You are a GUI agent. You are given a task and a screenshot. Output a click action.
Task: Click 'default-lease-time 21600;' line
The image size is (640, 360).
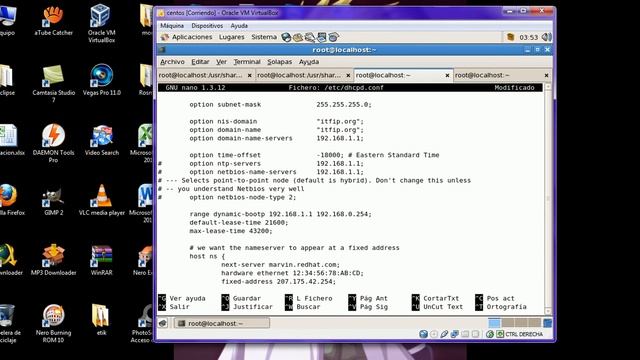coord(239,222)
